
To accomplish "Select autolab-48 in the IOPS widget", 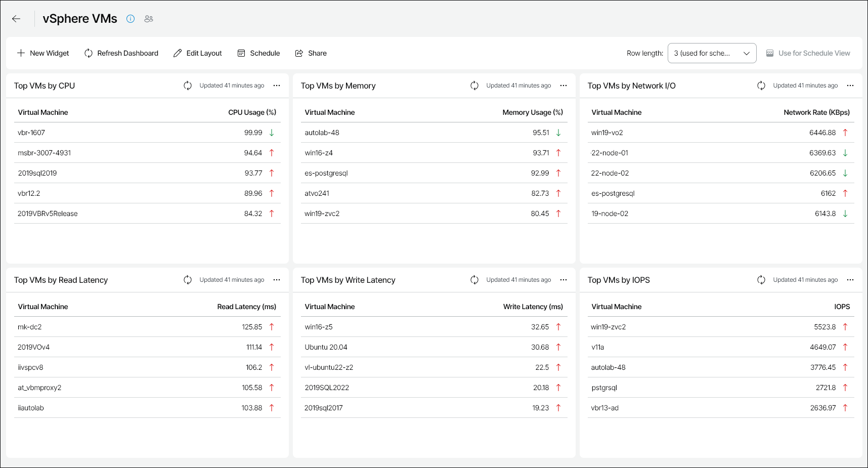I will click(x=721, y=367).
